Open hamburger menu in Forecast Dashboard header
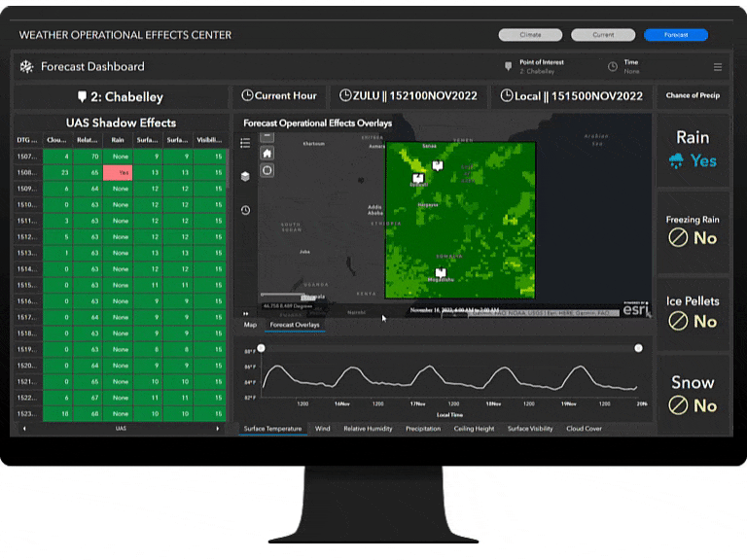Image resolution: width=747 pixels, height=560 pixels. coord(718,67)
